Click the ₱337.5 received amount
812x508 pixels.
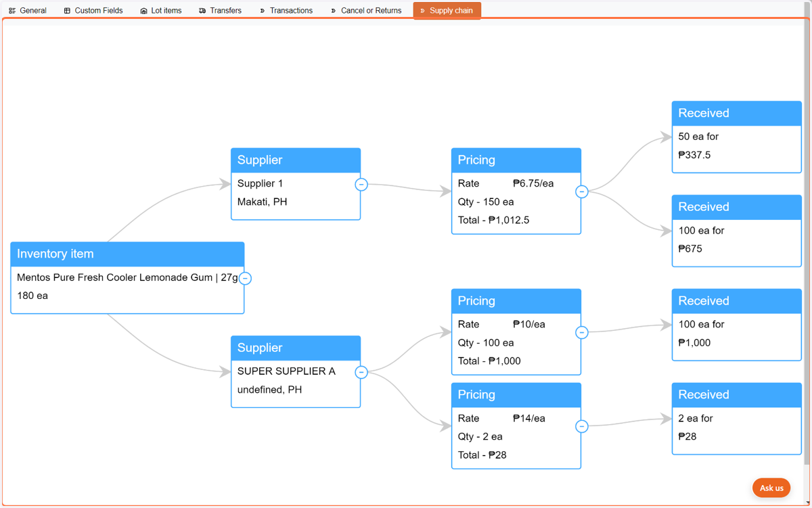point(695,155)
